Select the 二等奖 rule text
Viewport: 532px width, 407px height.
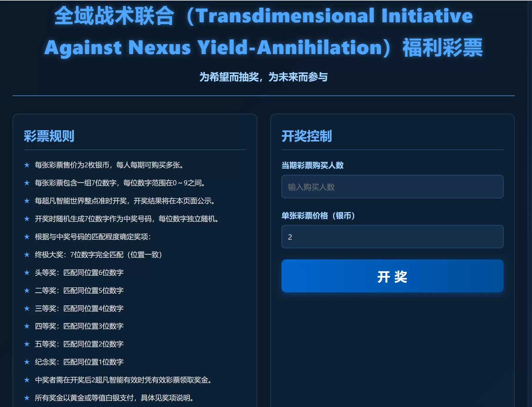pos(79,291)
